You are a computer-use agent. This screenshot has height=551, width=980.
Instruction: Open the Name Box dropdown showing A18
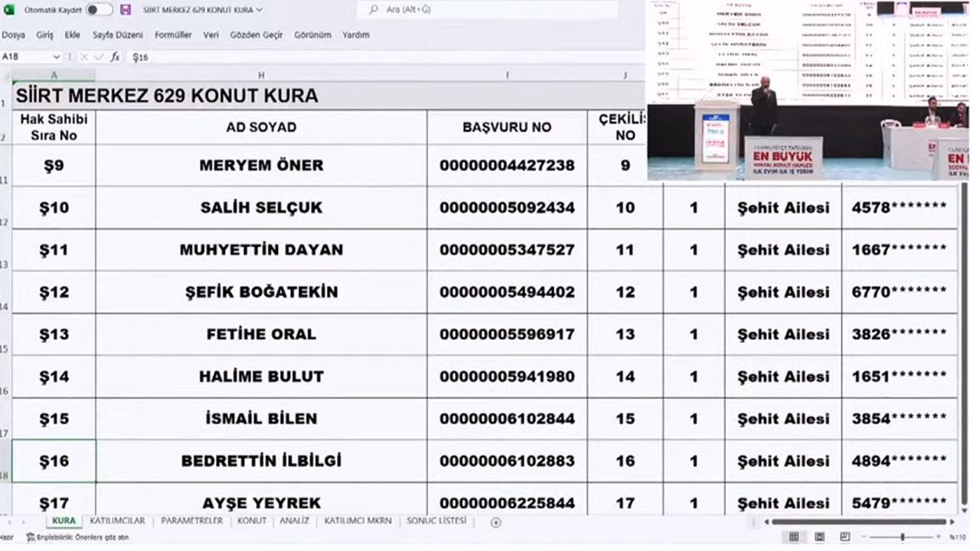(x=56, y=57)
